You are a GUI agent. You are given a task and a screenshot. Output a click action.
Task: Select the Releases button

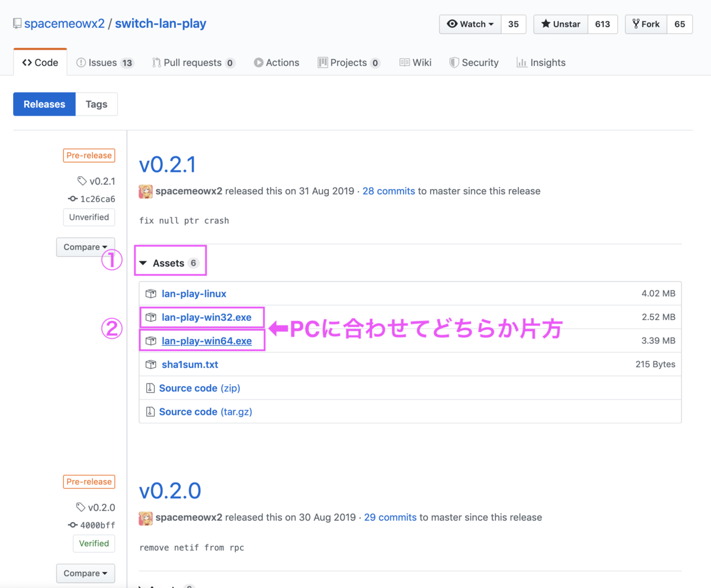click(x=44, y=104)
